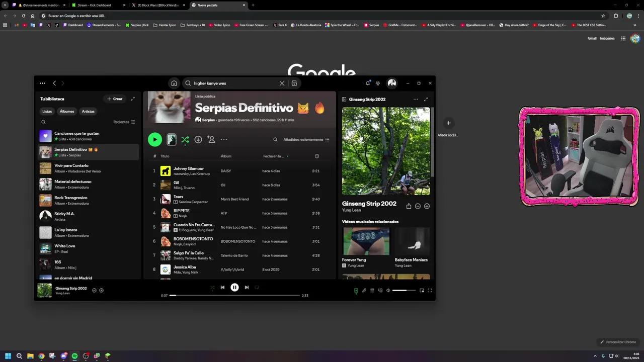The width and height of the screenshot is (644, 362).
Task: Open more options for Serpias Definitivo playlist
Action: [x=224, y=140]
